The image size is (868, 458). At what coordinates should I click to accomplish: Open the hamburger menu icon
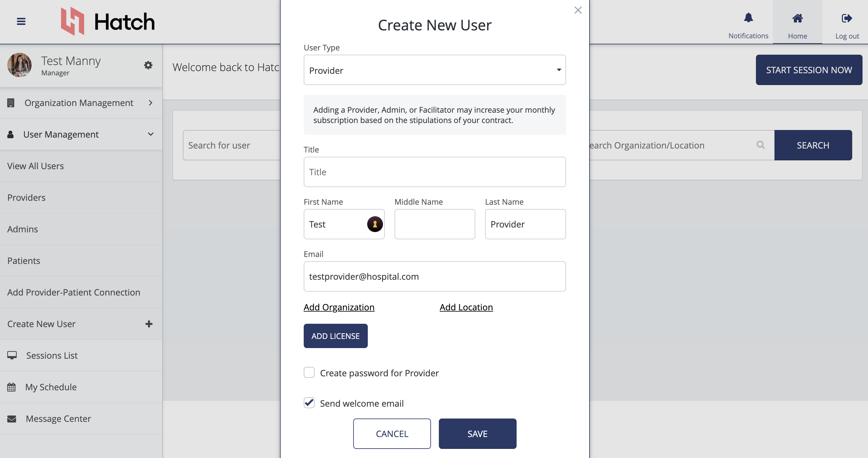click(21, 22)
